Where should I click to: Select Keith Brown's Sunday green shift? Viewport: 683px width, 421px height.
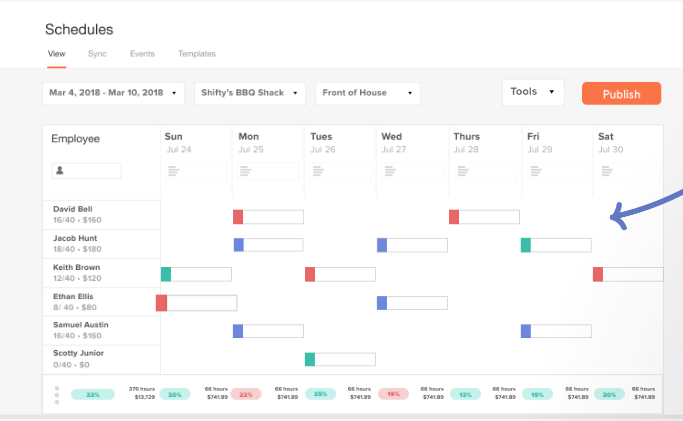pyautogui.click(x=196, y=274)
